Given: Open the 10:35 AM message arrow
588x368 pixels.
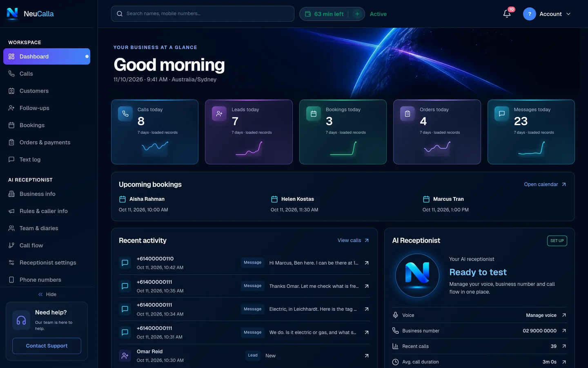Looking at the screenshot, I should (367, 286).
